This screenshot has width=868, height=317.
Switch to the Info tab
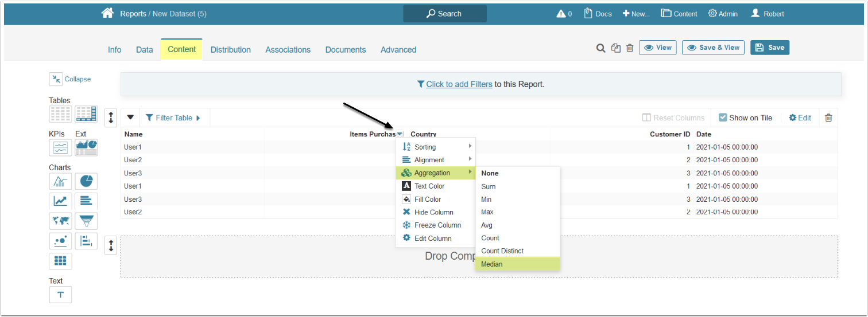pos(115,50)
